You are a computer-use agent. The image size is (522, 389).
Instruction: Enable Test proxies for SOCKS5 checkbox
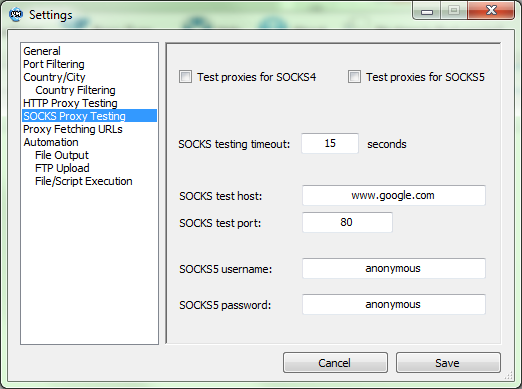point(354,77)
